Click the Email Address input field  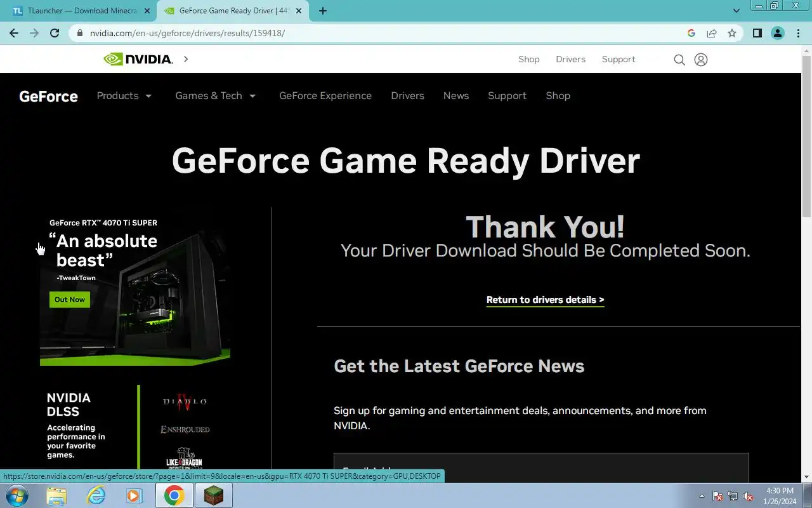coord(541,468)
